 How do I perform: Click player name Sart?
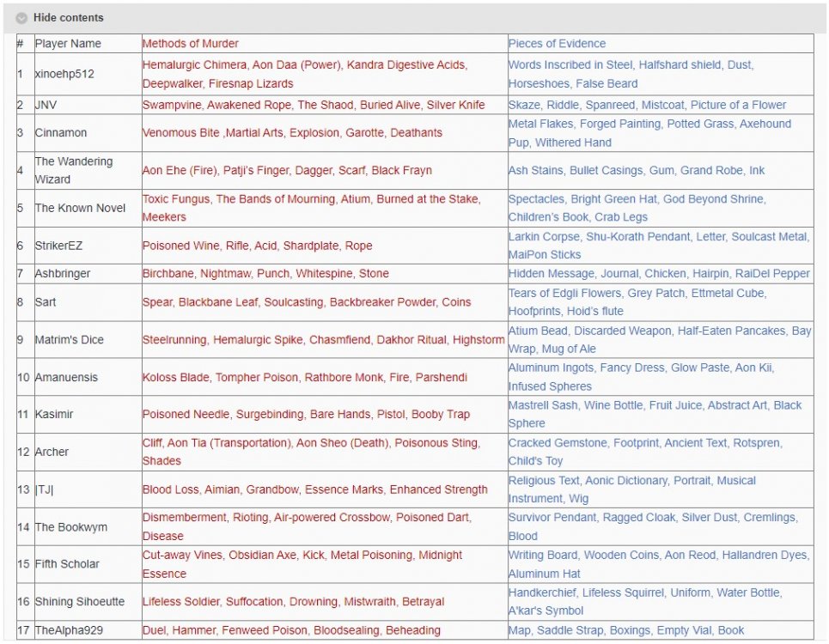[46, 301]
